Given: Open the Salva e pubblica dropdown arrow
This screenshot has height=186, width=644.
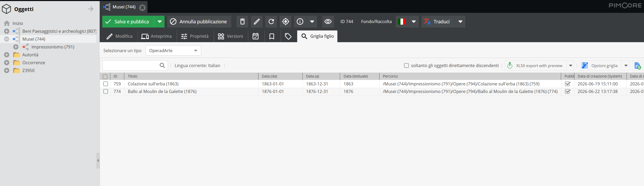Looking at the screenshot, I should [x=159, y=21].
